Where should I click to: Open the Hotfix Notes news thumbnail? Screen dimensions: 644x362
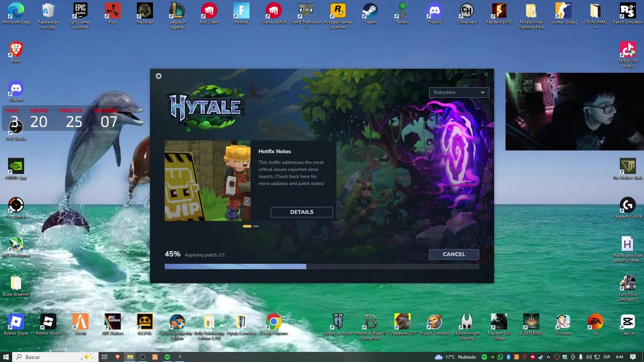click(207, 180)
